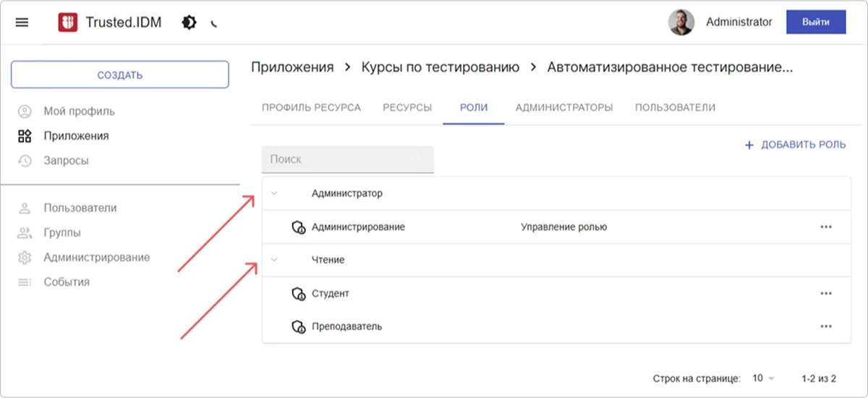This screenshot has width=868, height=398.
Task: Collapse the Чтение group chevron
Action: (274, 260)
